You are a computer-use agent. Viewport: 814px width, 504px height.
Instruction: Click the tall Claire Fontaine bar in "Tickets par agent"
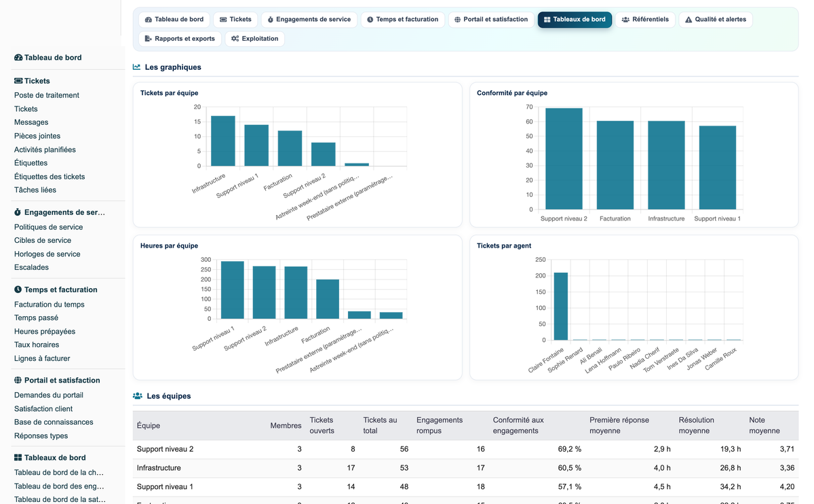pyautogui.click(x=561, y=306)
